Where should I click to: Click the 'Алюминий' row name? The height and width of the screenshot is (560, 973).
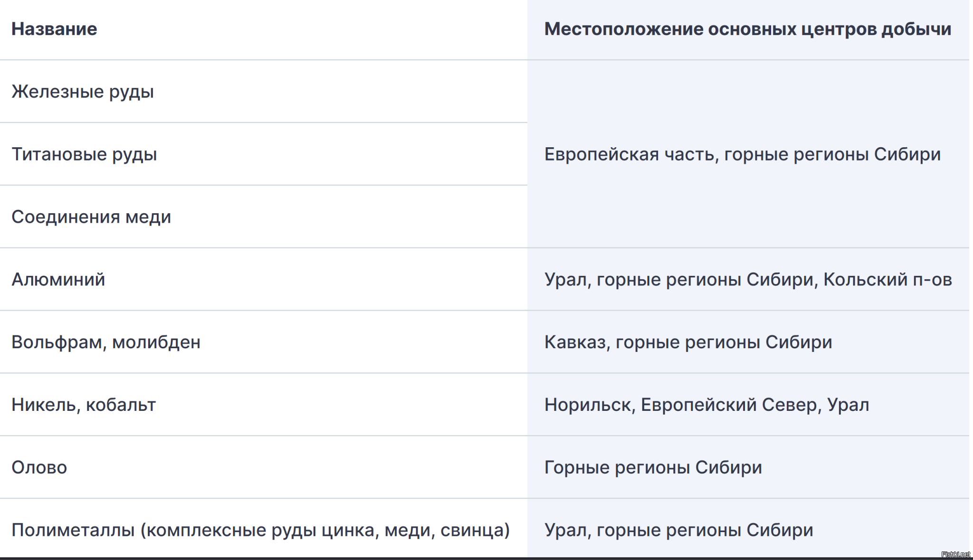[x=58, y=279]
